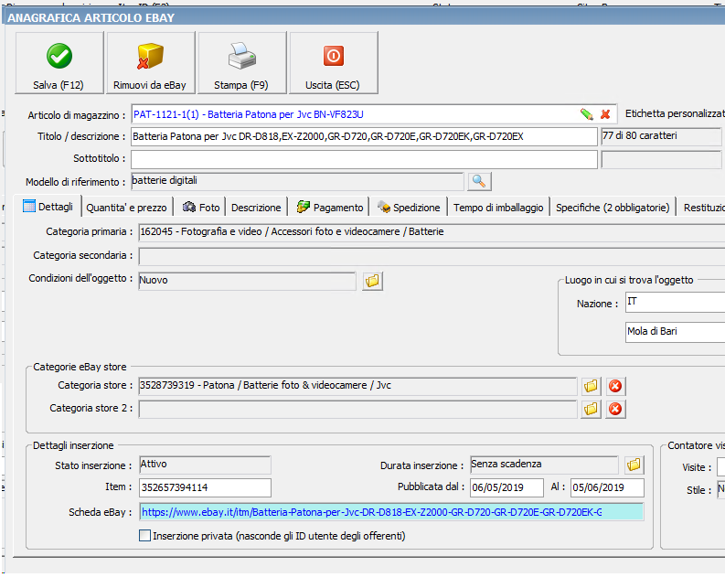Click the Stile field in Contatore visite
This screenshot has height=588, width=725.
tap(720, 489)
